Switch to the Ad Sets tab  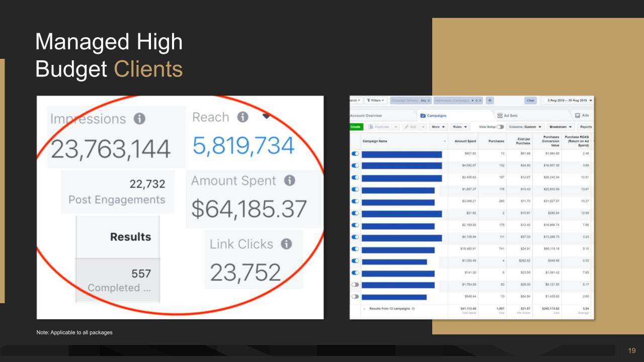click(x=507, y=116)
